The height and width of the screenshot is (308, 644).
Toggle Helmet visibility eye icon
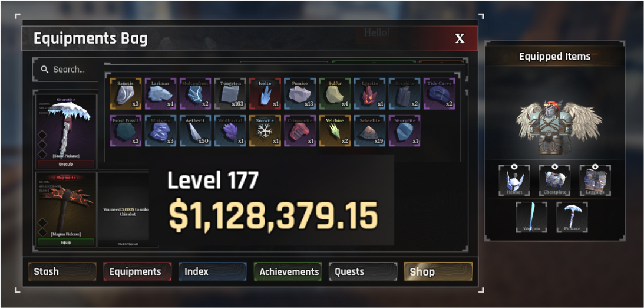click(514, 167)
